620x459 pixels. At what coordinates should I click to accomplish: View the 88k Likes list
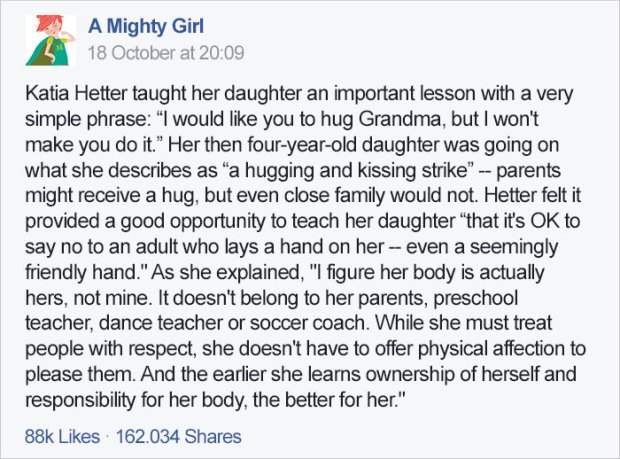(61, 436)
